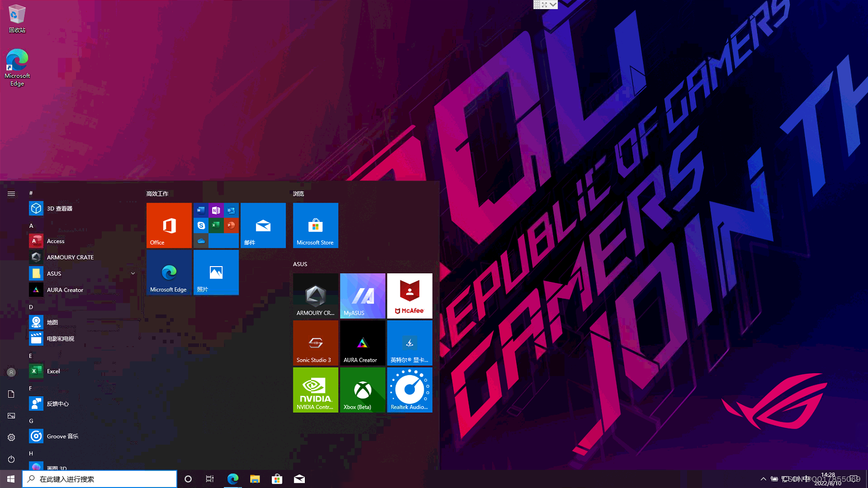Image resolution: width=868 pixels, height=488 pixels.
Task: Open 反馈中心 from the app list
Action: (x=83, y=404)
